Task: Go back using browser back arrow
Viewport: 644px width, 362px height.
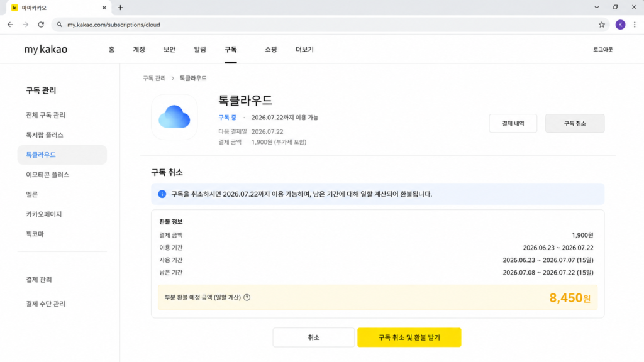Action: pyautogui.click(x=10, y=25)
